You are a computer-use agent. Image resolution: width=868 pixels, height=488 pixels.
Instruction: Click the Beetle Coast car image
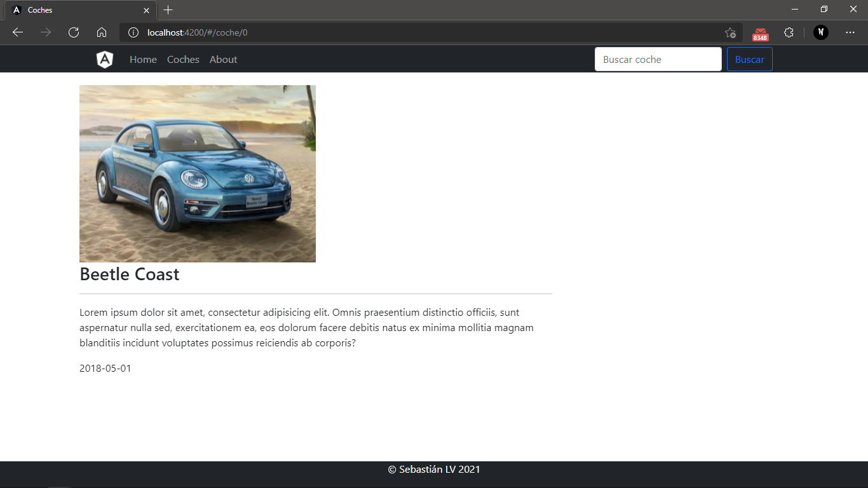click(x=198, y=173)
